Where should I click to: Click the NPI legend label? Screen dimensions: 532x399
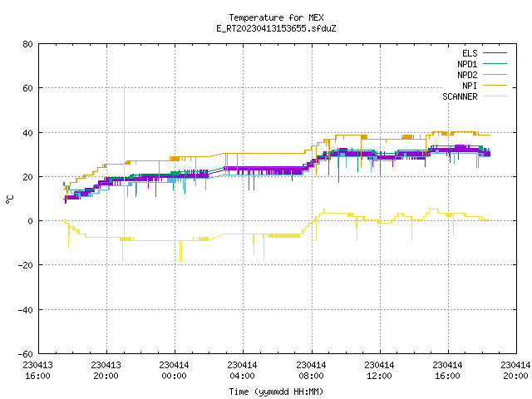(x=470, y=86)
